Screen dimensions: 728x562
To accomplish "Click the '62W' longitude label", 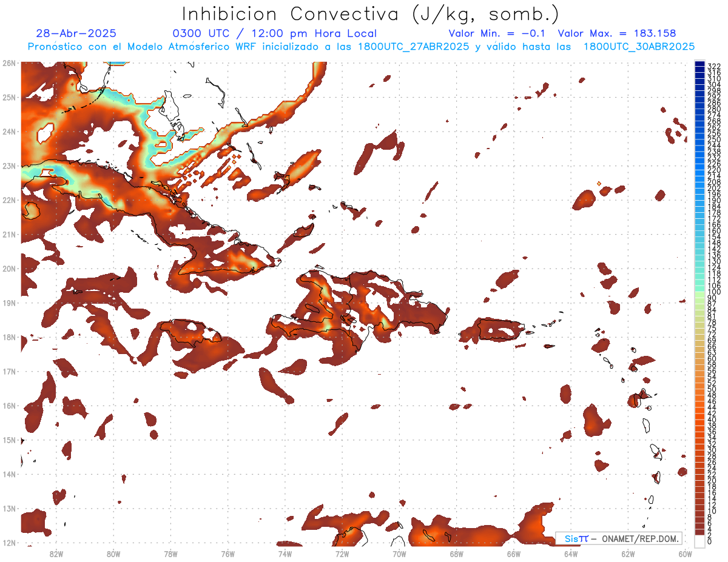I will pyautogui.click(x=629, y=554).
